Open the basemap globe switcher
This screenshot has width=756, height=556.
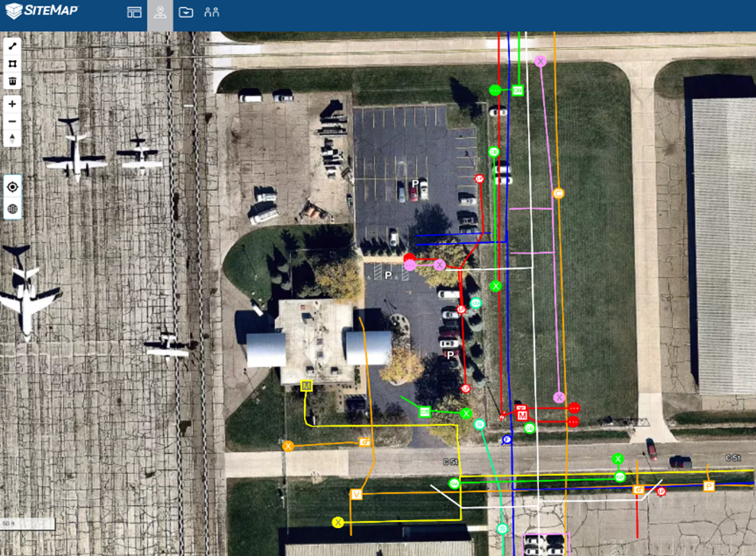[11, 208]
